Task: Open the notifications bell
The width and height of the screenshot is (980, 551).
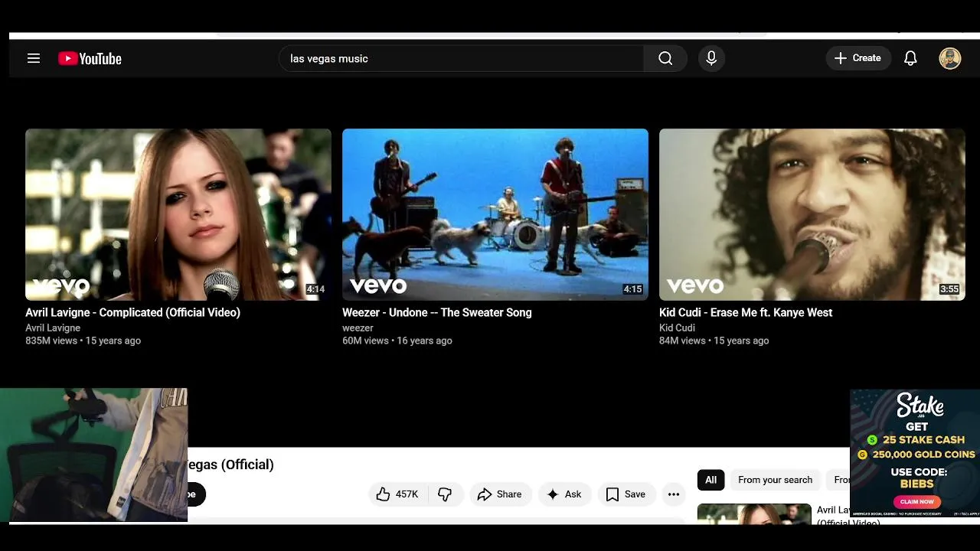Action: (910, 58)
